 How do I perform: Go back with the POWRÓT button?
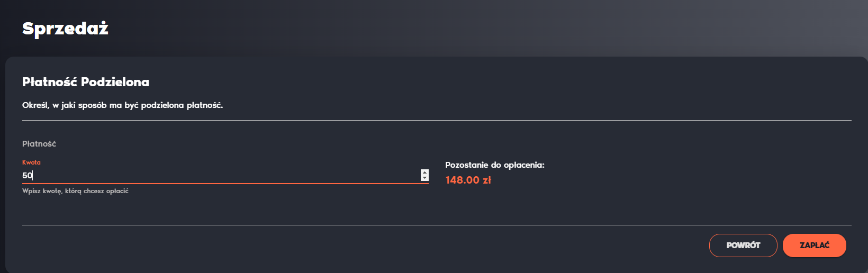(743, 245)
